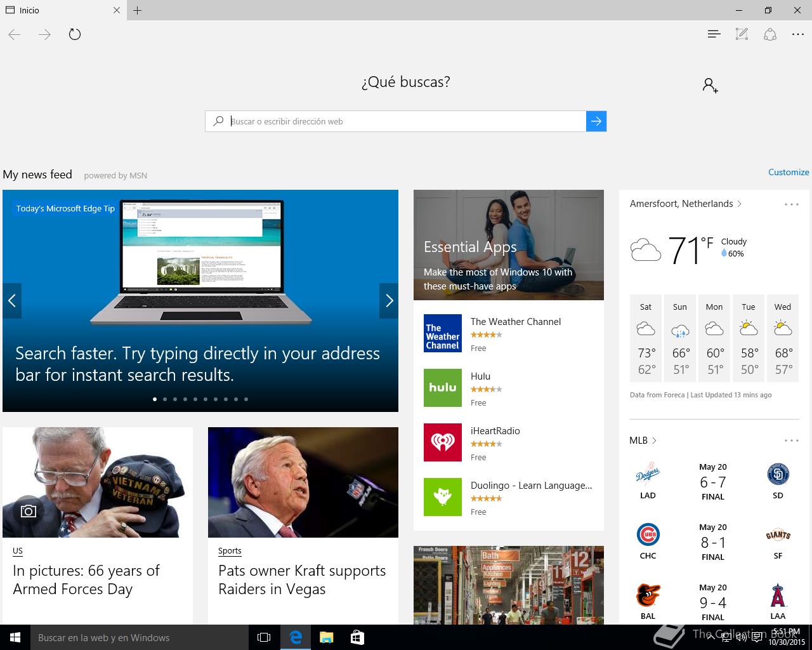Click the Cloudy current weather icon

[x=646, y=250]
